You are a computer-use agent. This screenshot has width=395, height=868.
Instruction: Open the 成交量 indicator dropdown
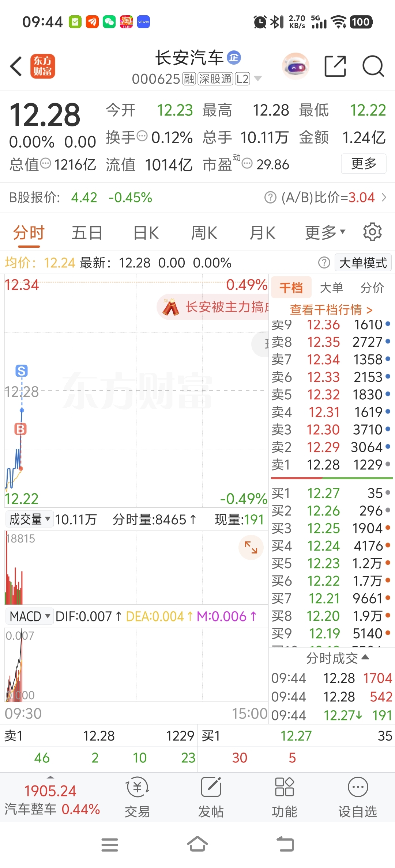click(29, 519)
